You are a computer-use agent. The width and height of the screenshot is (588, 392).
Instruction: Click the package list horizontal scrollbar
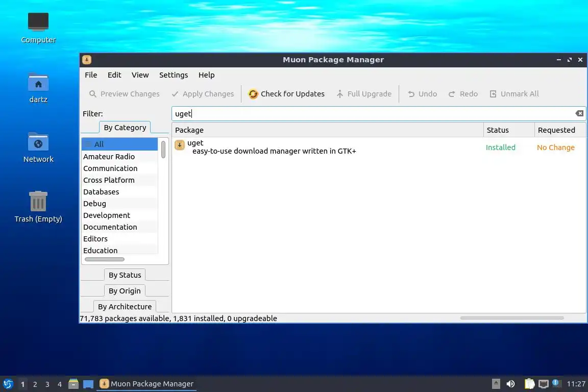coord(512,317)
